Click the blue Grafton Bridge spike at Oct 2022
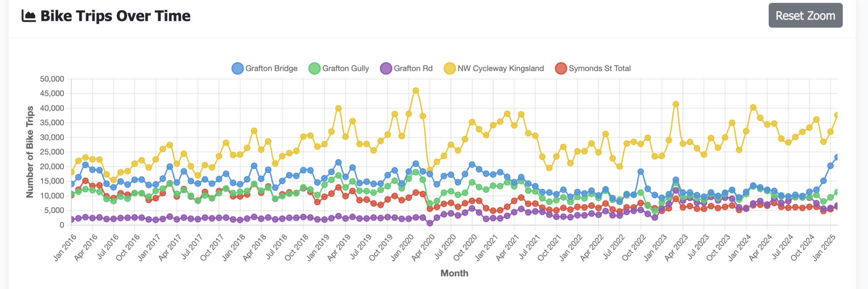 coord(641,172)
